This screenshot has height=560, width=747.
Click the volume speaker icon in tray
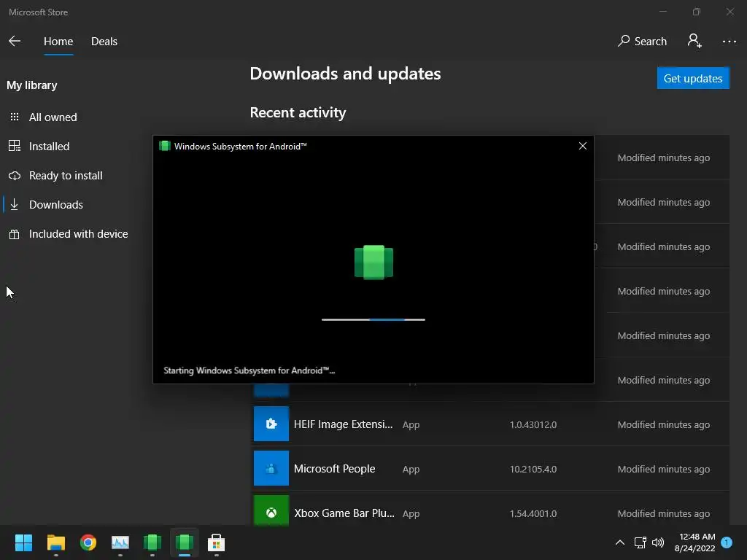[x=658, y=542]
